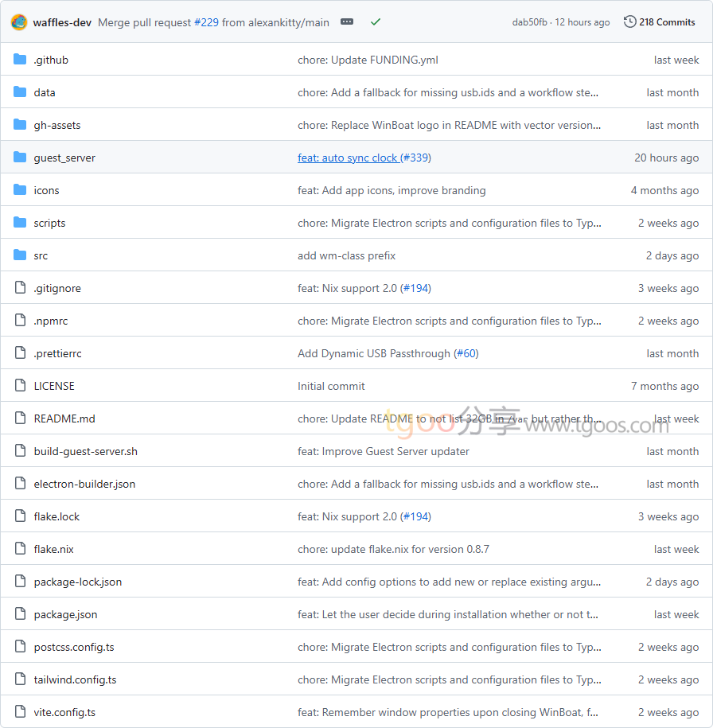Expand the commit message ellipsis button

point(347,22)
